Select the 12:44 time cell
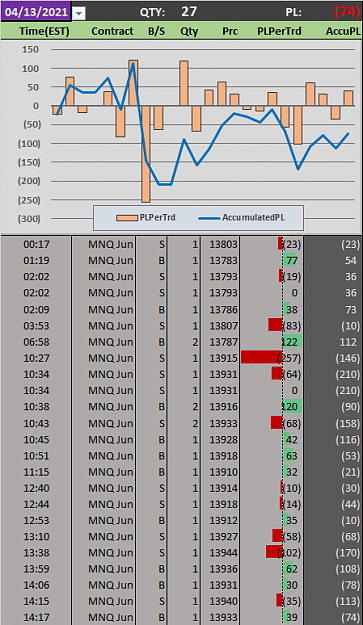363x625 pixels. tap(36, 504)
